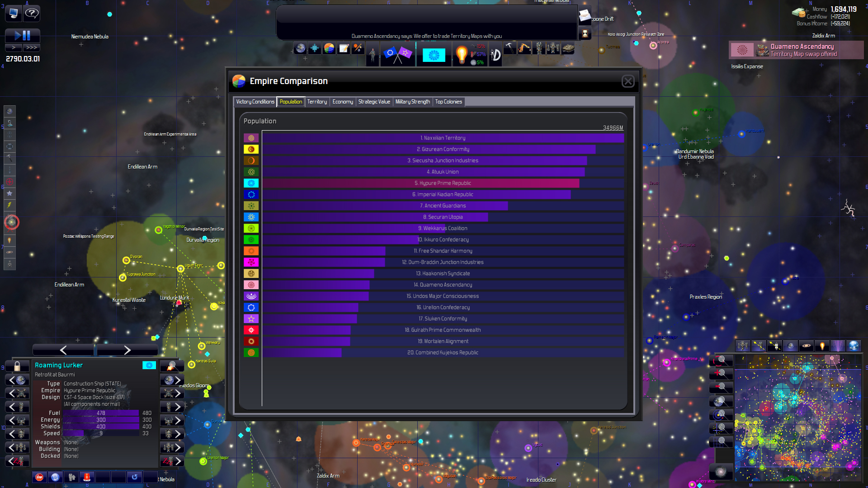Open the diplomacy crossed flags screen
Viewport: 868px width, 488px height.
coord(397,55)
